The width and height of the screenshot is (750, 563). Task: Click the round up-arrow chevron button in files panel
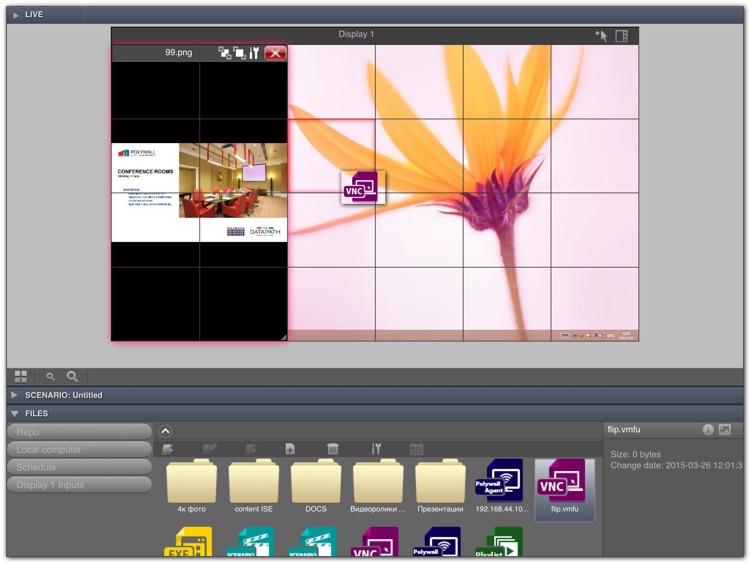[165, 431]
